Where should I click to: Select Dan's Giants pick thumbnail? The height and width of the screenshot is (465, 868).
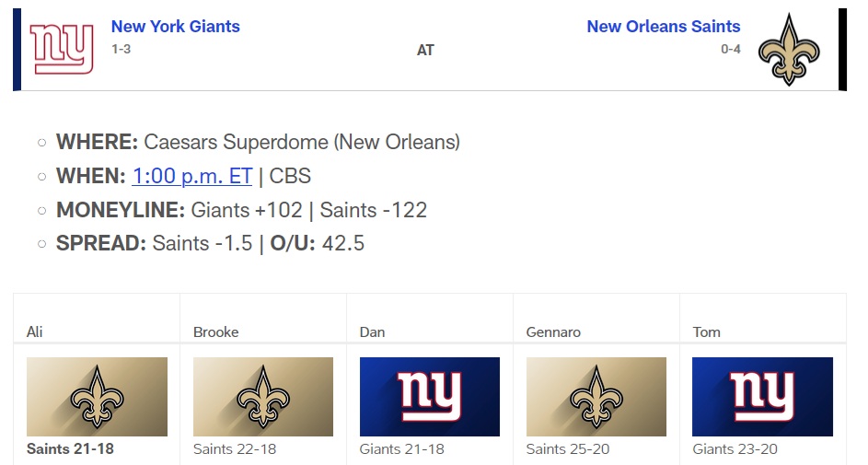(x=430, y=397)
